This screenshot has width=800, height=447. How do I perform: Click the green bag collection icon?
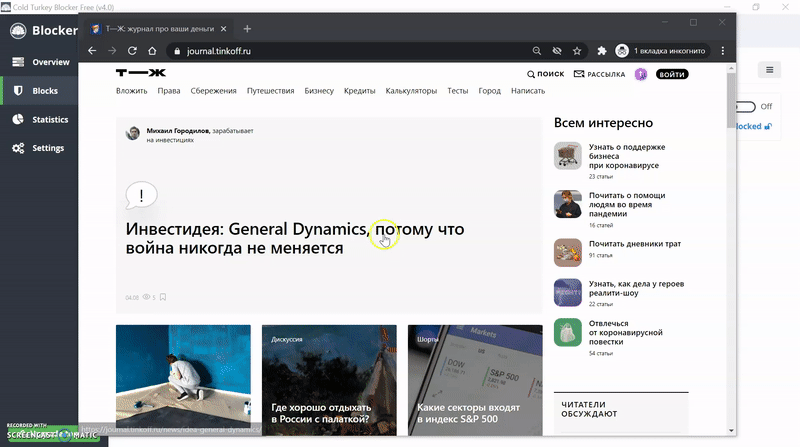click(568, 332)
